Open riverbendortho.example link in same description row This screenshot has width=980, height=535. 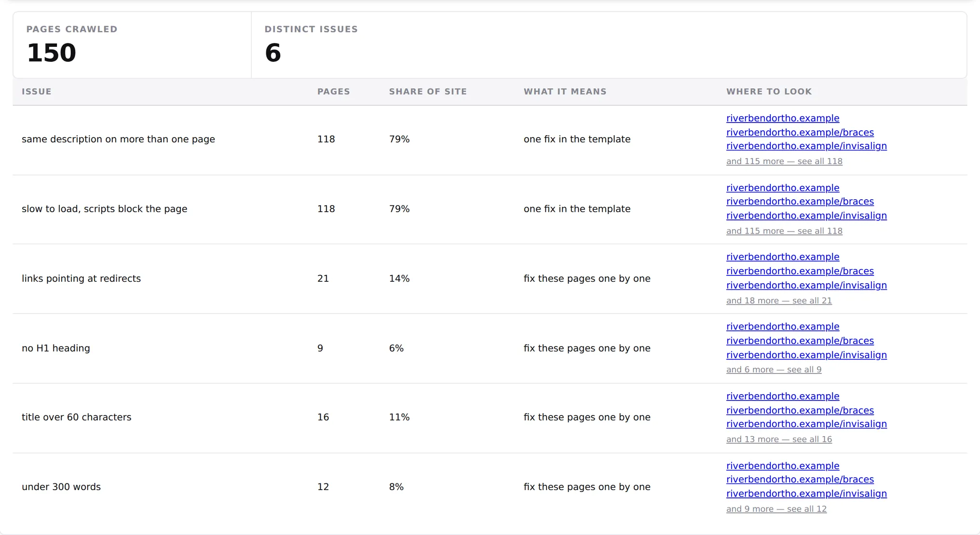point(782,118)
